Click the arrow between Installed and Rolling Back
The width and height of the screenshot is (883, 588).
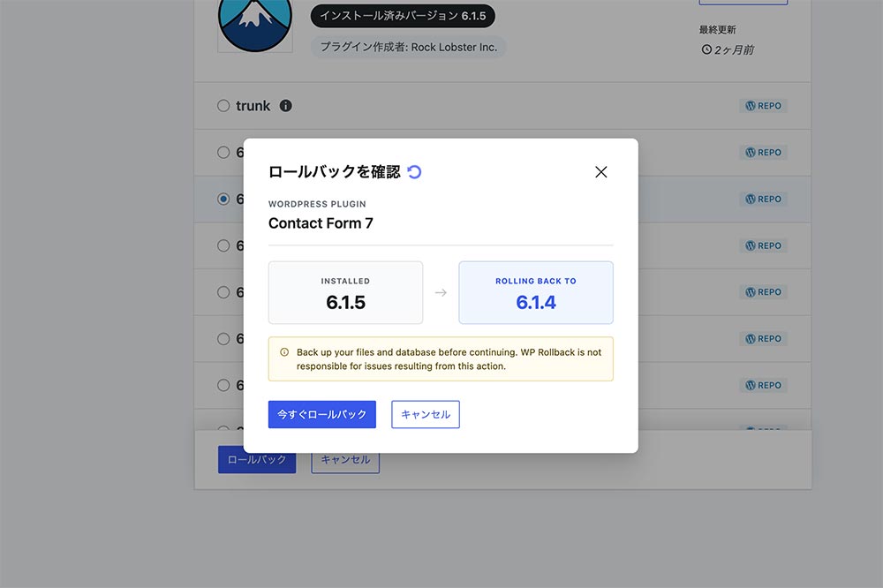point(441,293)
